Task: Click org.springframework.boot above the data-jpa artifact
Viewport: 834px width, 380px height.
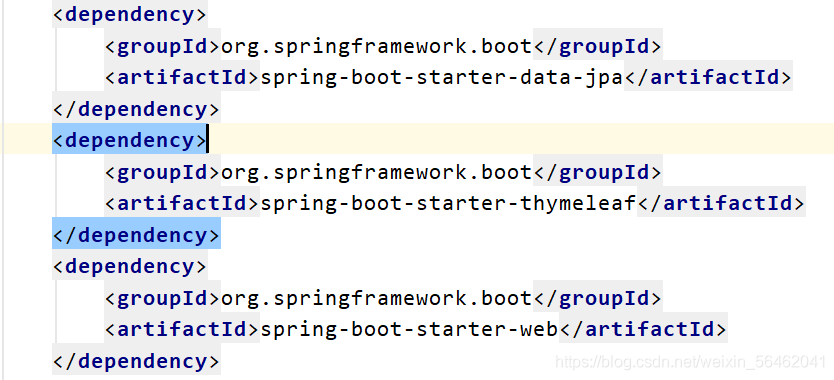Action: [377, 47]
